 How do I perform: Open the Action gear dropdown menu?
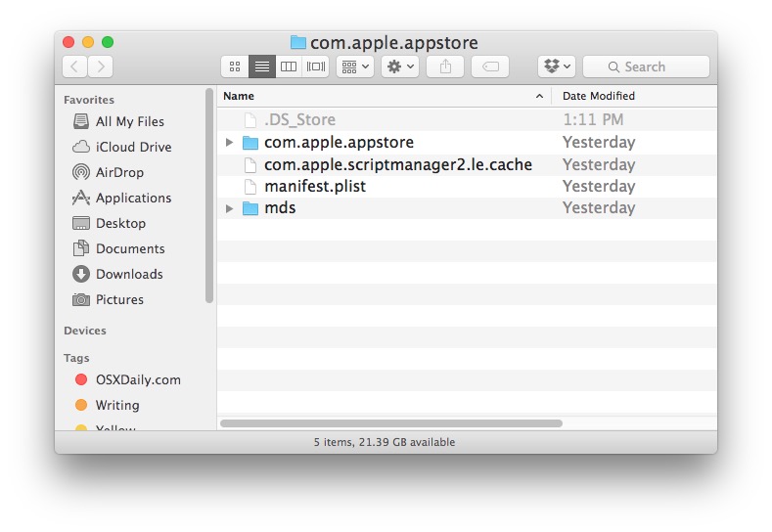point(400,66)
